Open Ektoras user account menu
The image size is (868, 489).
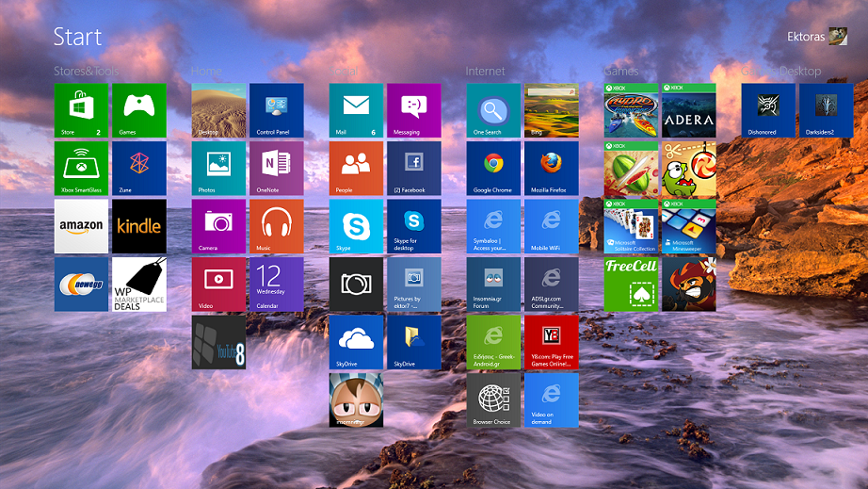click(817, 37)
